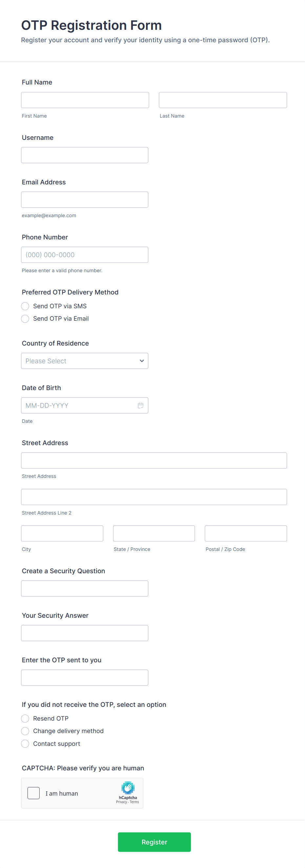This screenshot has width=305, height=868.
Task: Click the hCaptcha logo icon
Action: pos(128,787)
